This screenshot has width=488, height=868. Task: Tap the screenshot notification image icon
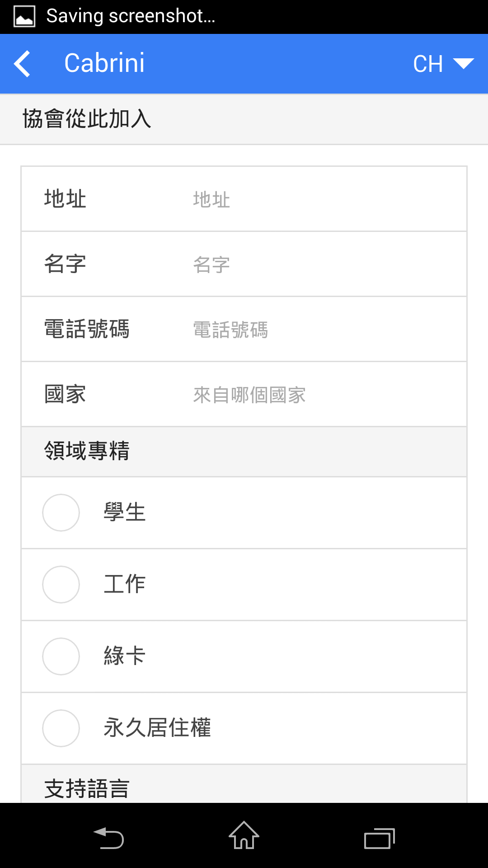click(24, 17)
